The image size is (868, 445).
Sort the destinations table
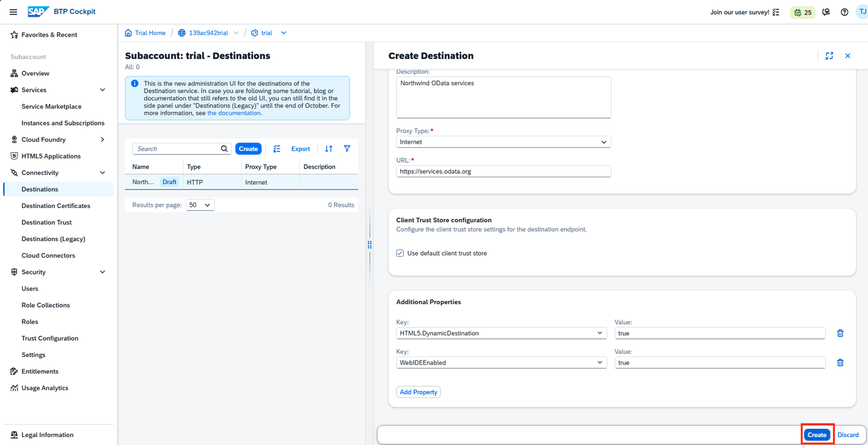pos(329,149)
